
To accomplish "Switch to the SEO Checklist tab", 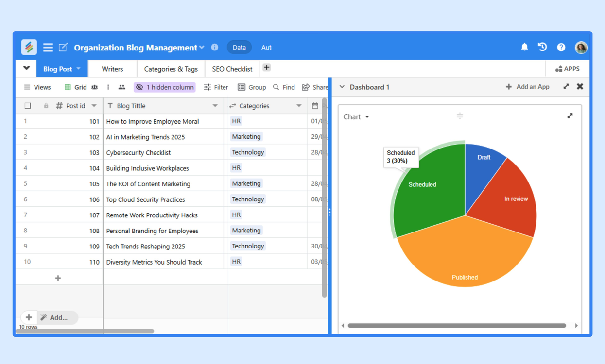I will point(232,69).
